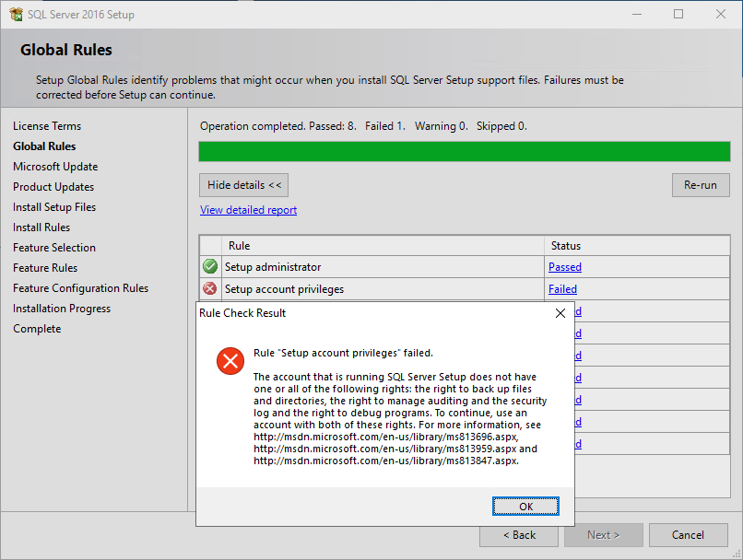Select Install Rules step in sidebar
Viewport: 743px width, 560px height.
(41, 227)
